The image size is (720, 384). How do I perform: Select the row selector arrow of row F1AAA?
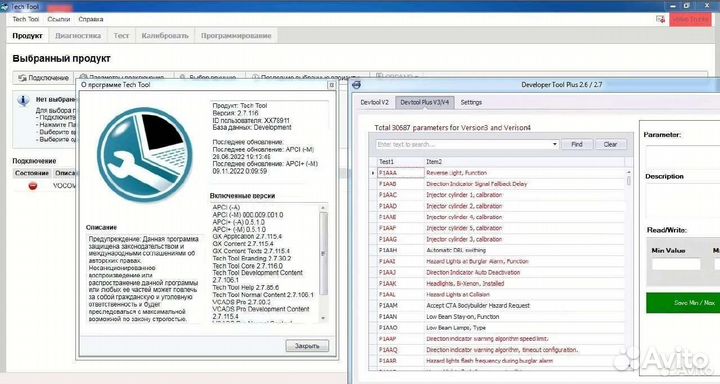tap(373, 173)
